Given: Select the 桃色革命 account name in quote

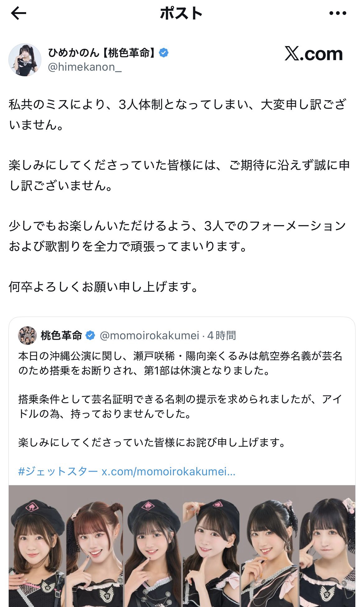Looking at the screenshot, I should (61, 336).
